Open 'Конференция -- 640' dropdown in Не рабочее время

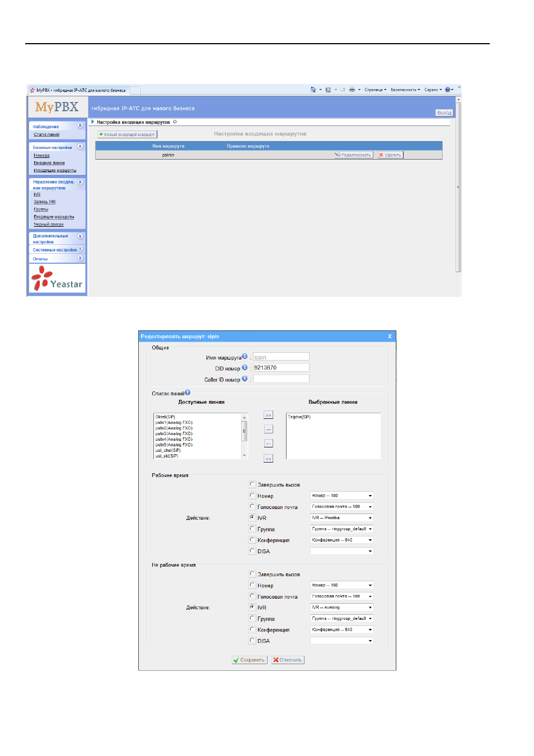tap(342, 629)
